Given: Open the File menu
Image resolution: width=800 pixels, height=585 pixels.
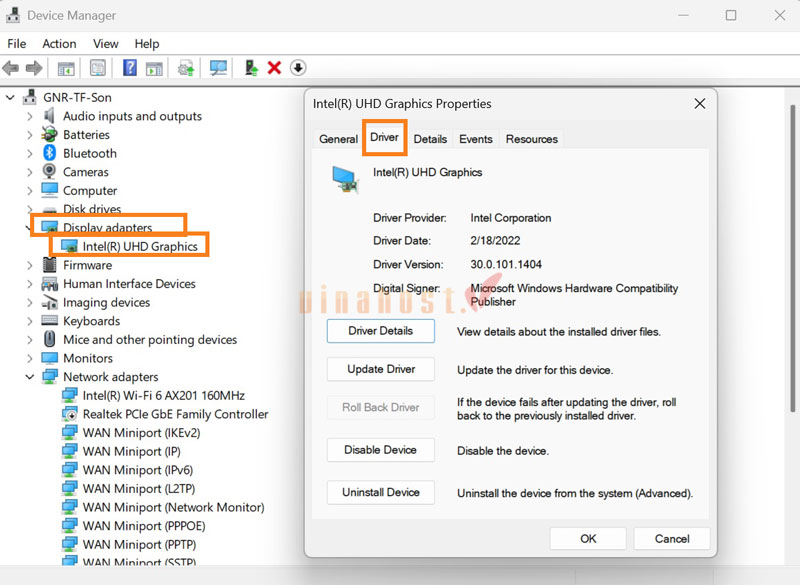Looking at the screenshot, I should (16, 44).
